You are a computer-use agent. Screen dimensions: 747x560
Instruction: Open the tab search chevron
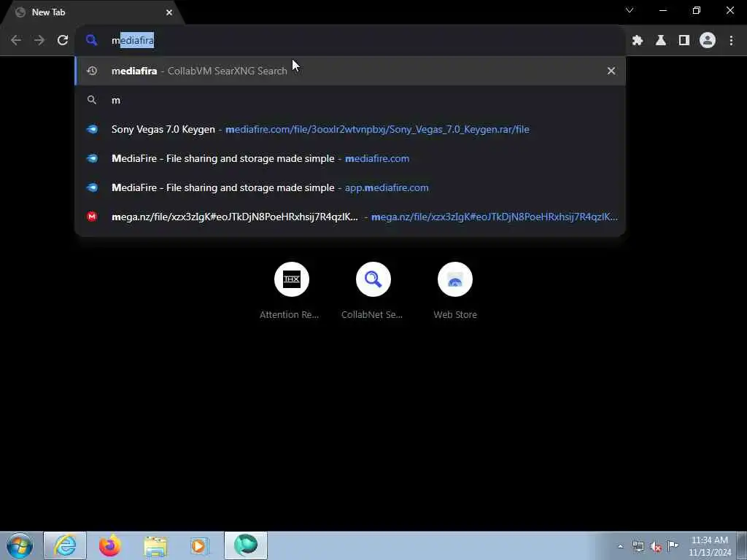[630, 10]
